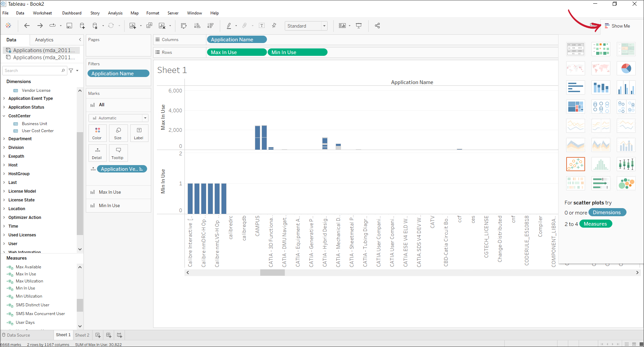Choose the scatter plot in Show Me
644x347 pixels.
point(576,164)
